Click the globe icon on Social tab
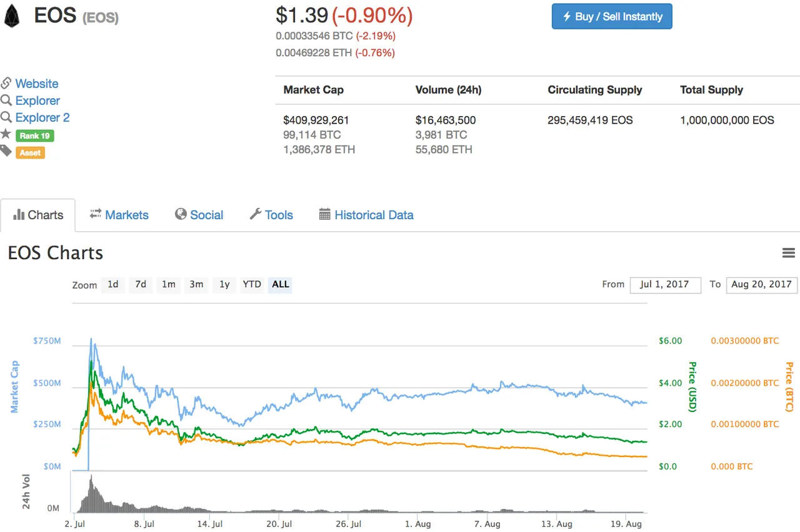Viewport: 800px width, 532px height. [181, 214]
